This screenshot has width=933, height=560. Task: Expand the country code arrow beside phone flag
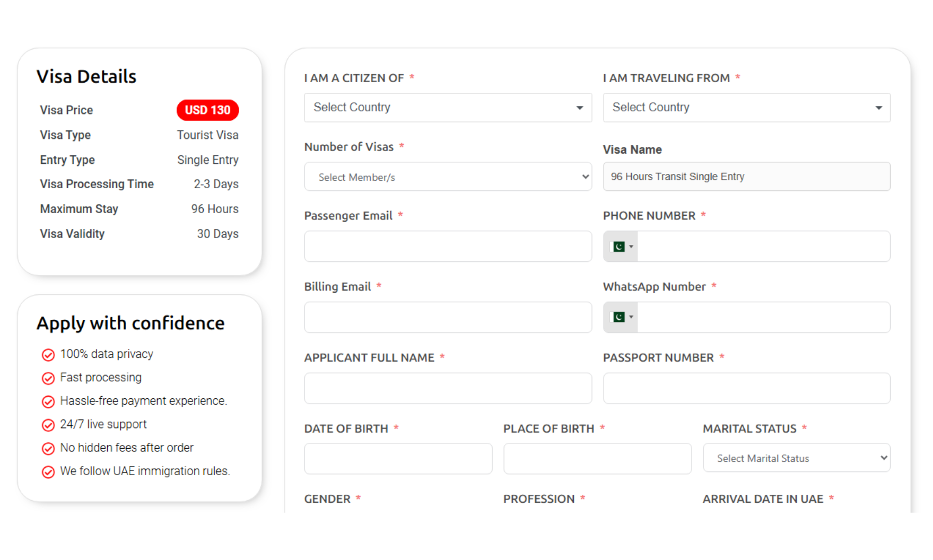pos(630,246)
